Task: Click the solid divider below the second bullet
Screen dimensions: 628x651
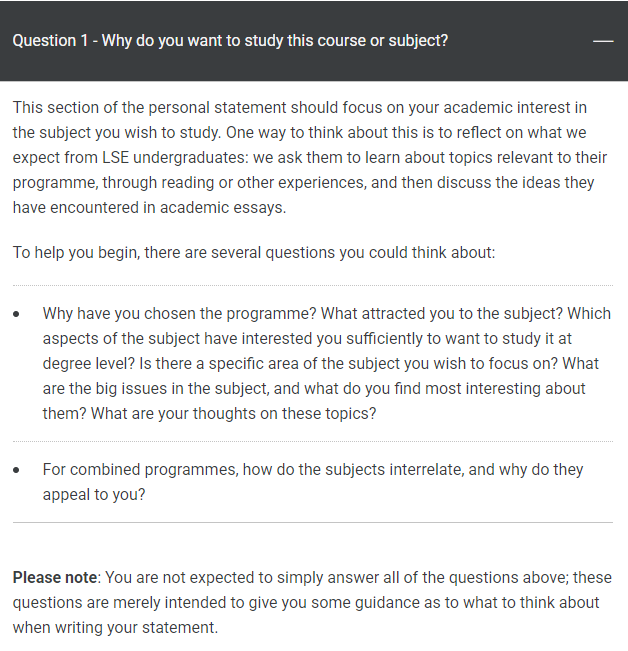Action: (312, 522)
